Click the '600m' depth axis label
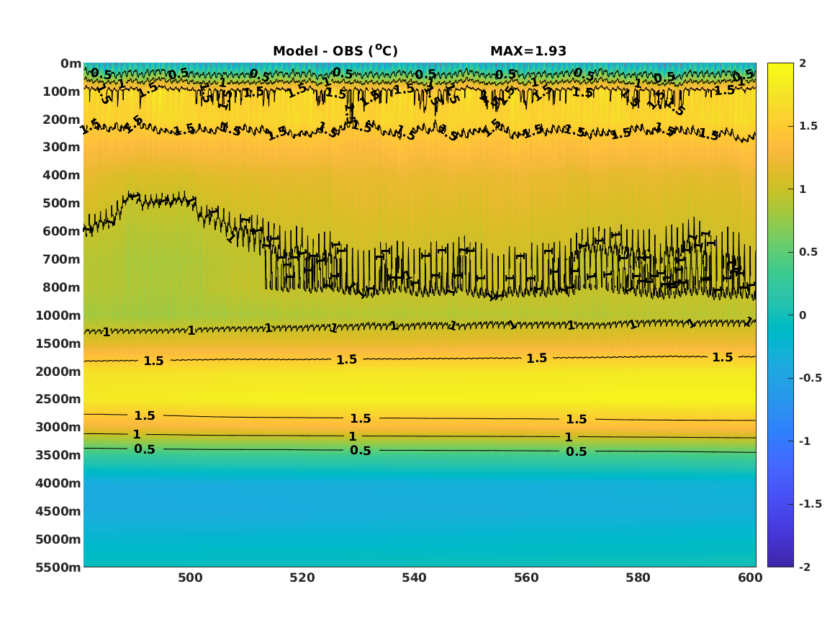This screenshot has height=630, width=840. coord(62,231)
